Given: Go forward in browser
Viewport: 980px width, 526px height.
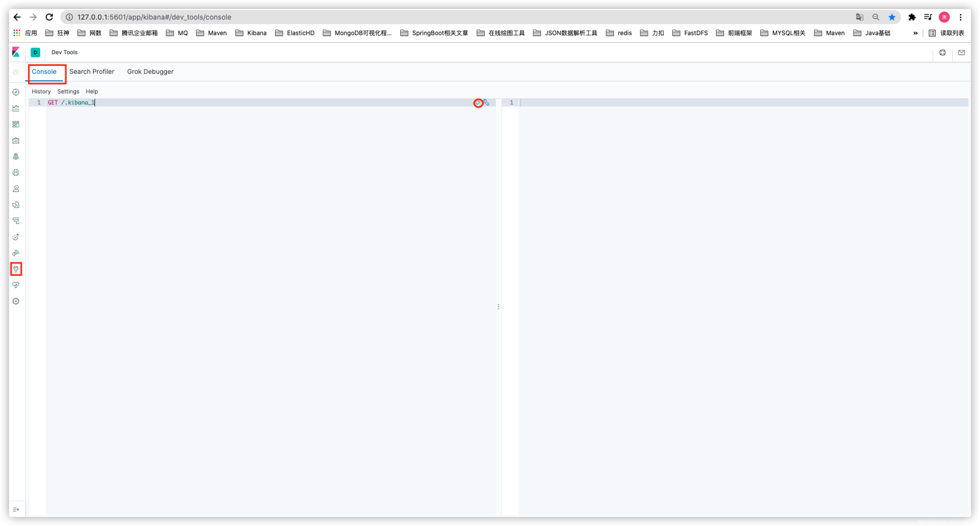Looking at the screenshot, I should coord(33,17).
